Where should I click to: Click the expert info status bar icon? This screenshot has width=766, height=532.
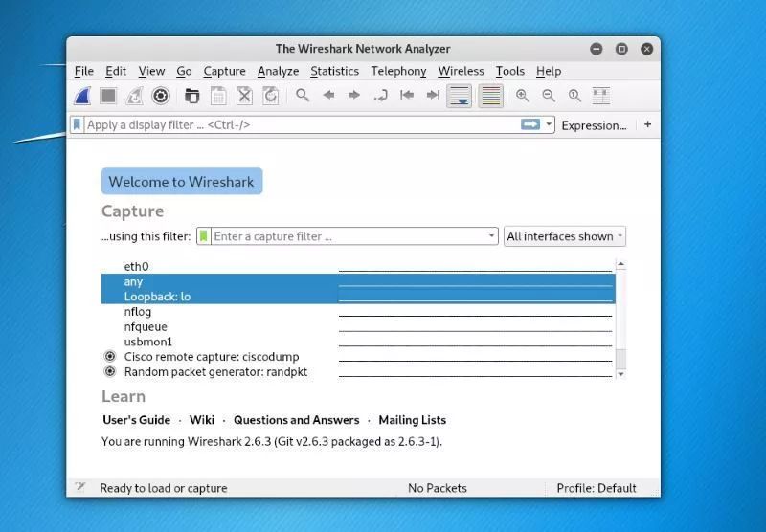(80, 487)
